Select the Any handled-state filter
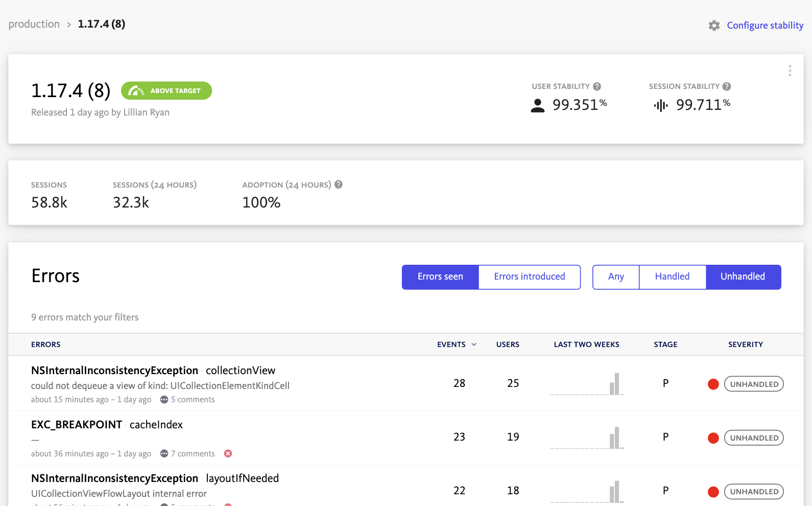This screenshot has width=812, height=506. (x=616, y=277)
